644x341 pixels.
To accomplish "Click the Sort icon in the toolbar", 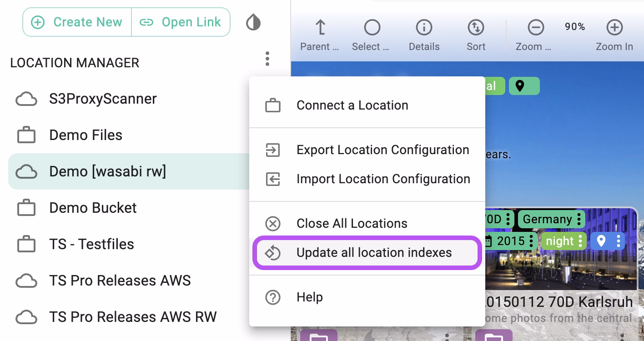I will pyautogui.click(x=476, y=27).
